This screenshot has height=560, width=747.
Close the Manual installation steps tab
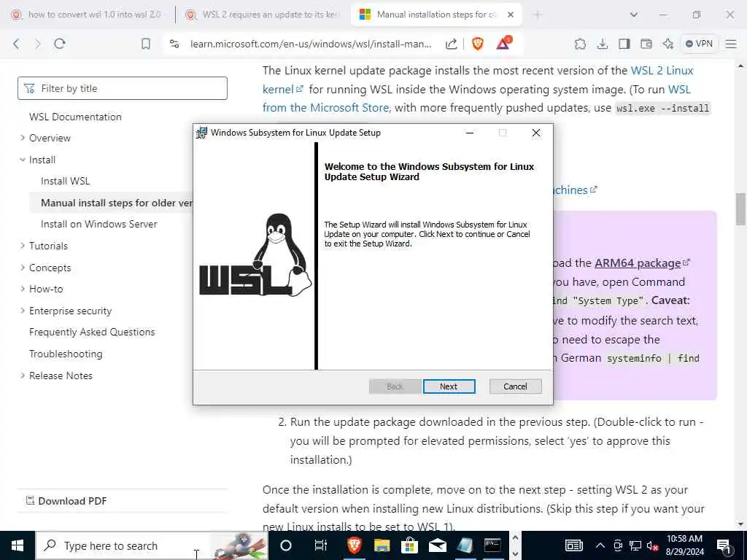click(510, 15)
